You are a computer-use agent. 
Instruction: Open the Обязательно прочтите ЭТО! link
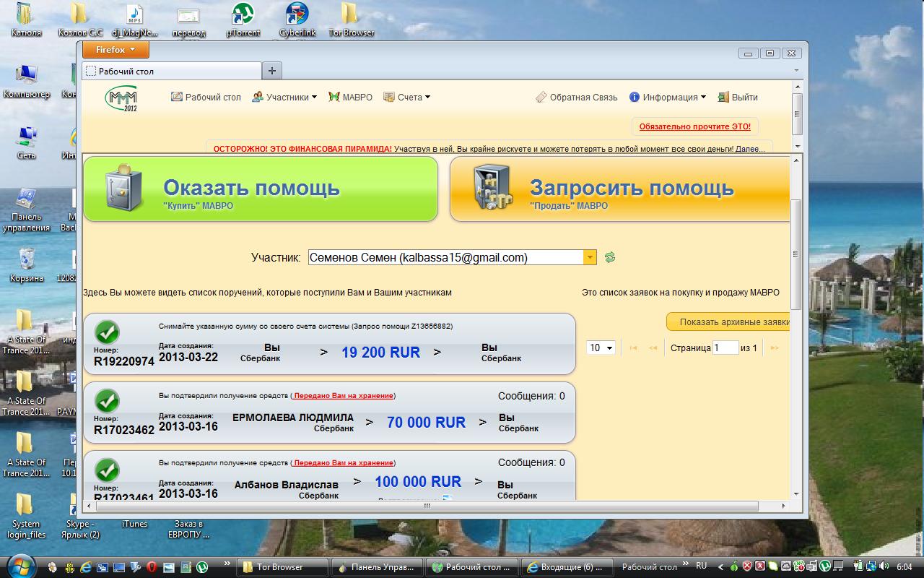tap(694, 126)
